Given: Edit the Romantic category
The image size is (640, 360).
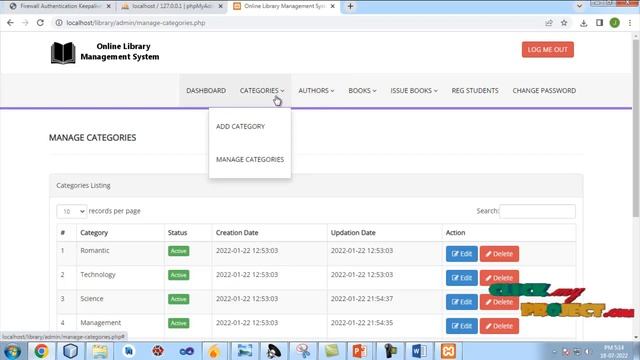Looking at the screenshot, I should pyautogui.click(x=462, y=253).
